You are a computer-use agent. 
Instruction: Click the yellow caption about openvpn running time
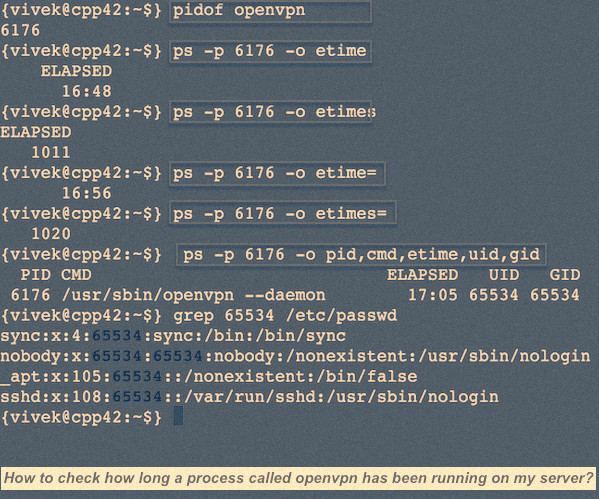[x=298, y=478]
